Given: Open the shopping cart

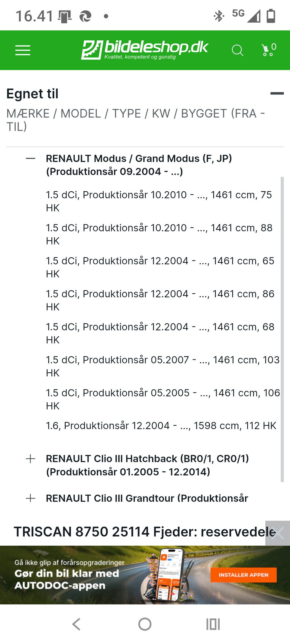Looking at the screenshot, I should click(x=268, y=50).
